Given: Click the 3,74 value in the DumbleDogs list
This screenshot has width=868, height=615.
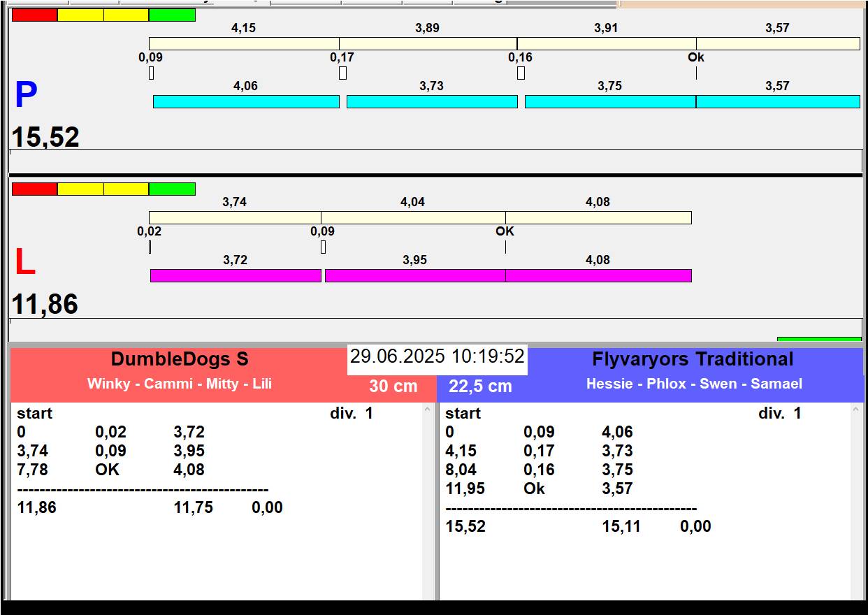Looking at the screenshot, I should coord(33,451).
